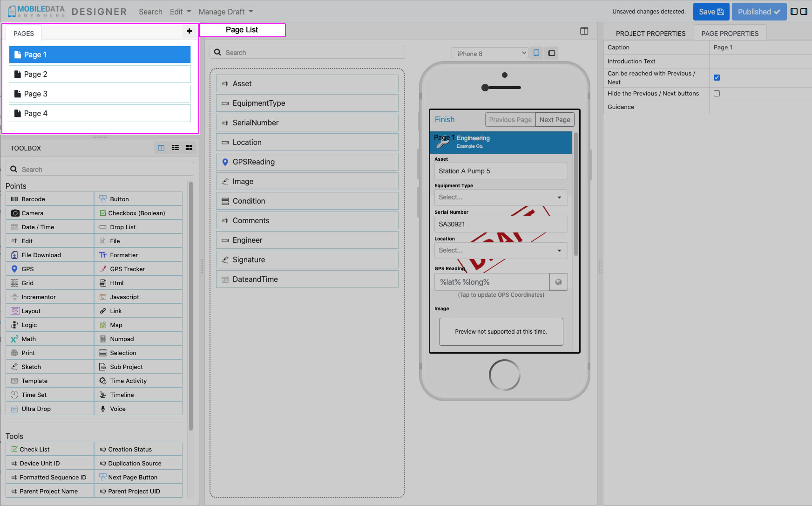This screenshot has height=506, width=812.
Task: Click the toolbox vertical scrollbar
Action: coord(190,306)
